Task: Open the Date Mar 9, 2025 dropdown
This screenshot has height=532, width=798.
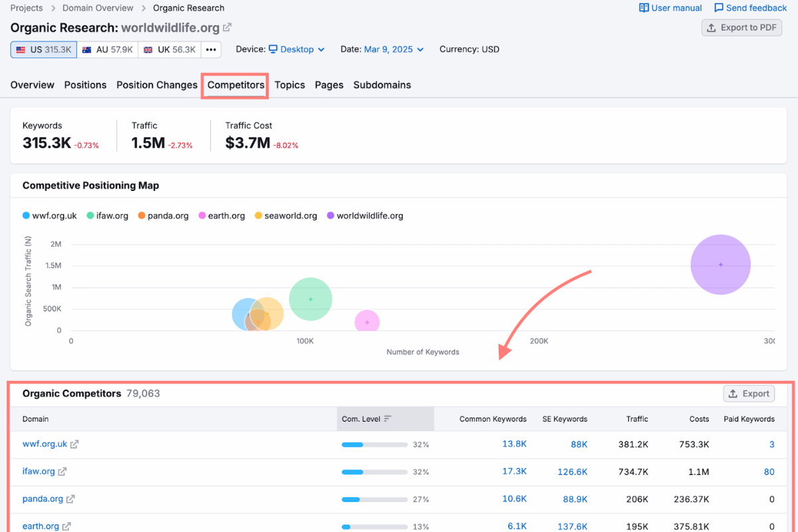Action: 394,49
